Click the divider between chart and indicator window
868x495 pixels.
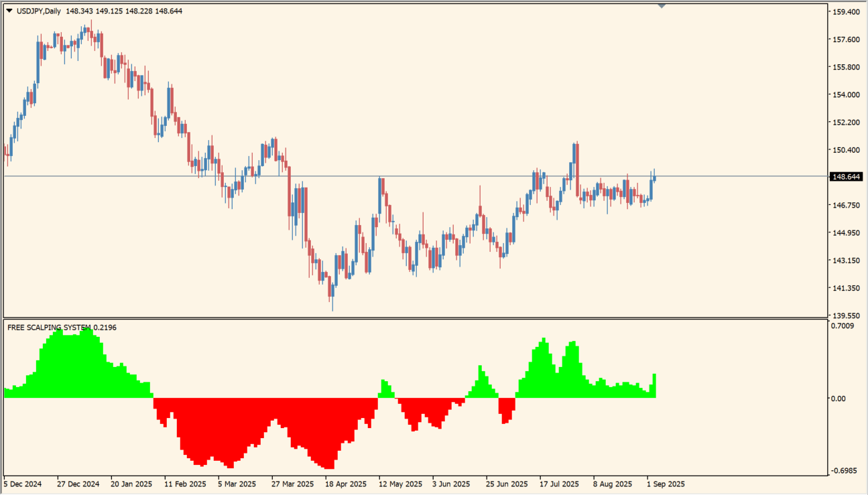click(x=416, y=318)
